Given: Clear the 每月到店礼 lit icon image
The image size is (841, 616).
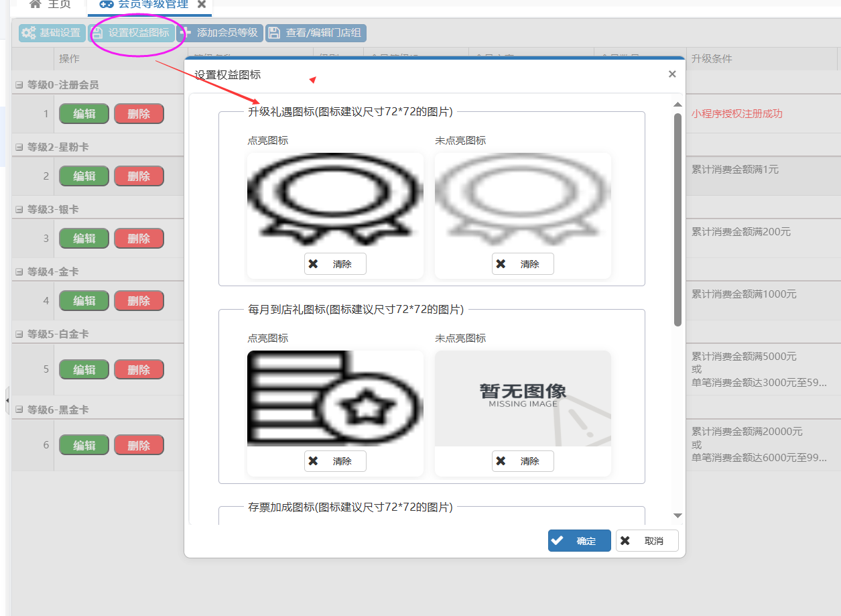Looking at the screenshot, I should (335, 461).
